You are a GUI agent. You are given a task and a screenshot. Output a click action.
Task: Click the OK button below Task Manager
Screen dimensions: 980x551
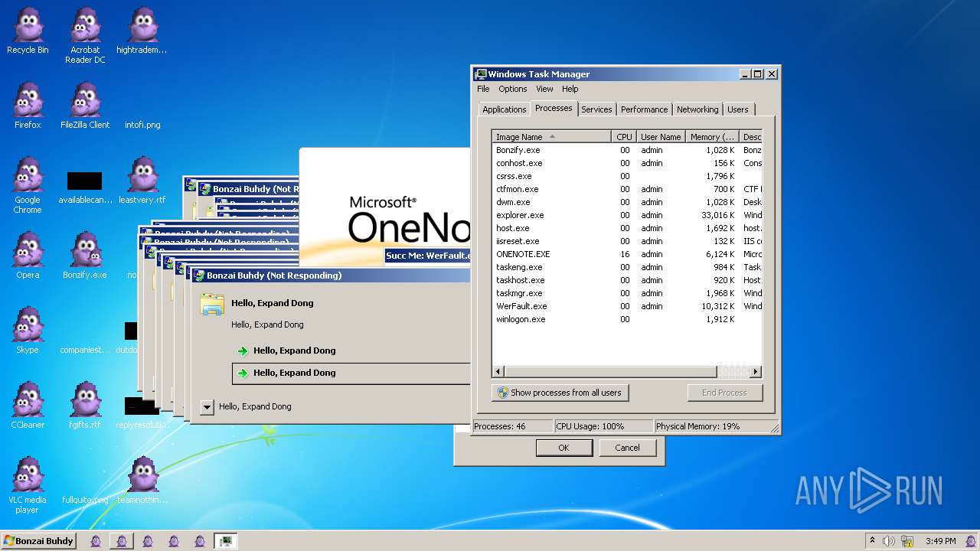[563, 448]
